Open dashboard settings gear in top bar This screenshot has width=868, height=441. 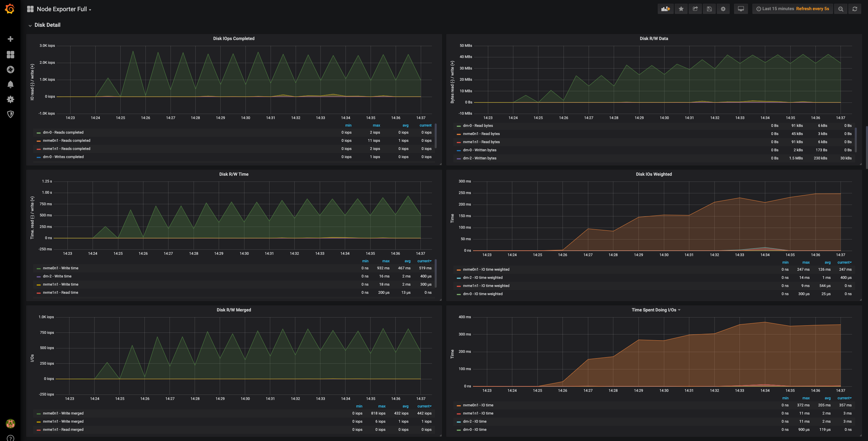point(723,9)
